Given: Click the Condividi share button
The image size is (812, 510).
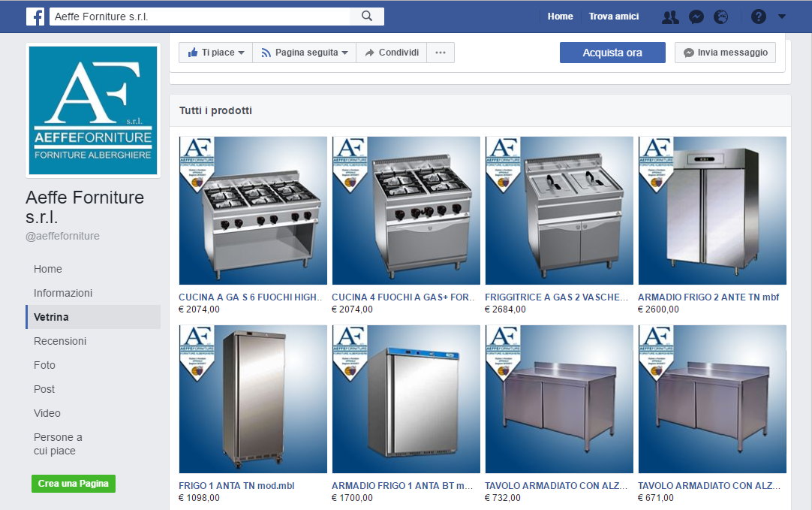Looking at the screenshot, I should pos(392,53).
